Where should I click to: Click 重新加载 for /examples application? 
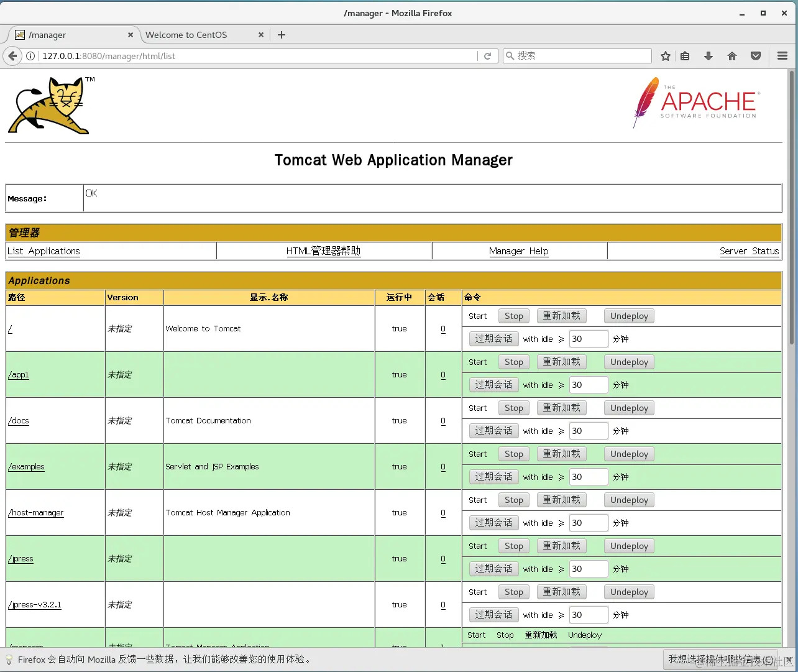(x=562, y=454)
